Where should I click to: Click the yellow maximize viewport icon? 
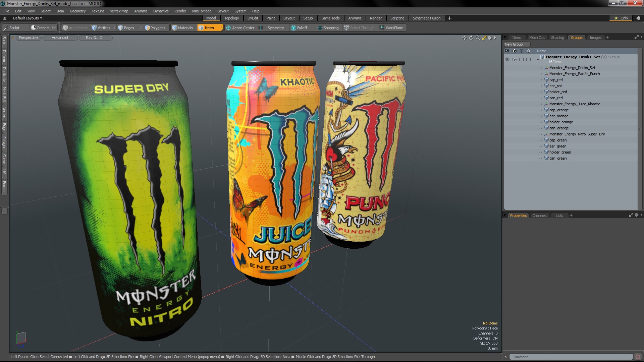[484, 38]
